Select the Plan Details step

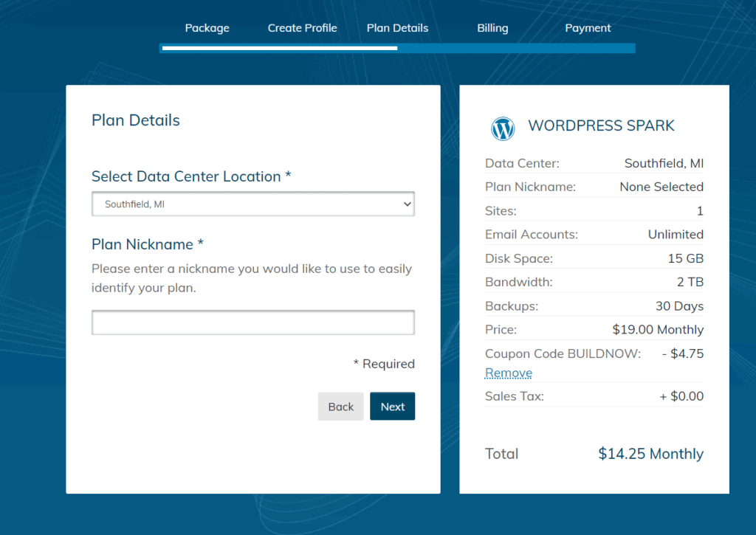tap(397, 28)
